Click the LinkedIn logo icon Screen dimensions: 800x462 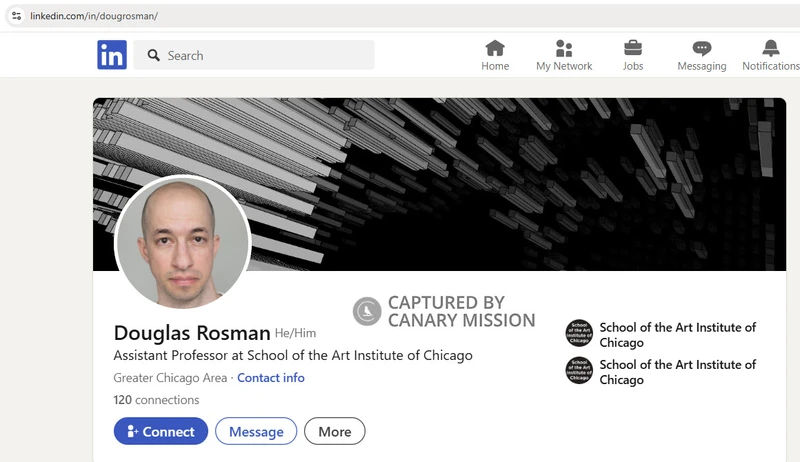(x=112, y=55)
